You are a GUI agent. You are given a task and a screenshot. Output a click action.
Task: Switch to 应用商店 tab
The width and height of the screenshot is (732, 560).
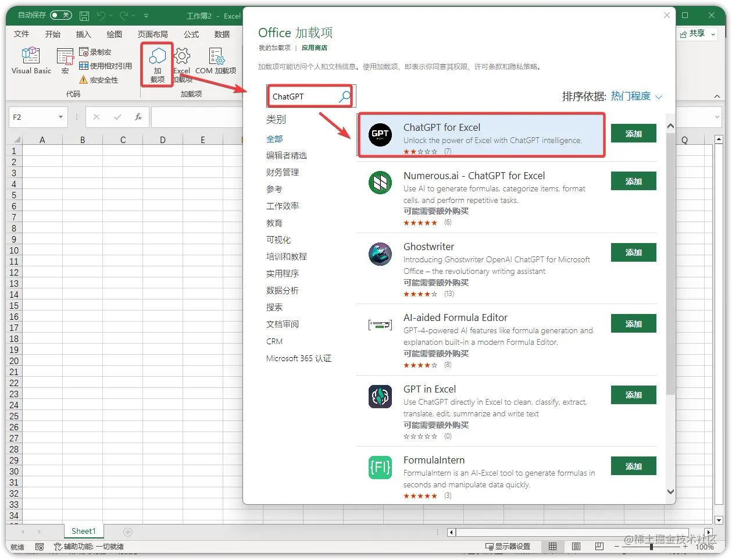tap(315, 48)
